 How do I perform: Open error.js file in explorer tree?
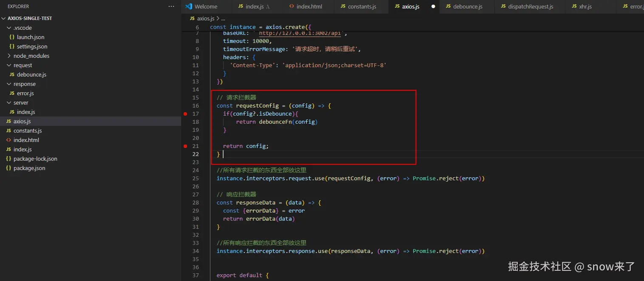[x=91, y=93]
